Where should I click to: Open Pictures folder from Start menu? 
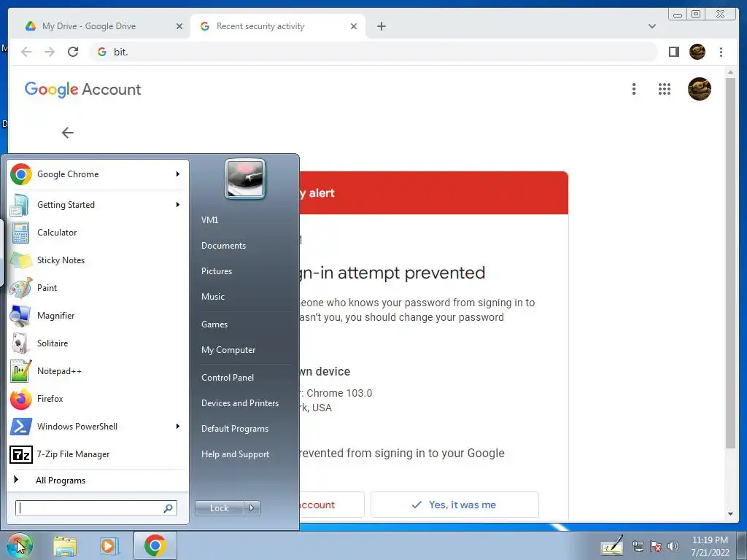[x=217, y=271]
